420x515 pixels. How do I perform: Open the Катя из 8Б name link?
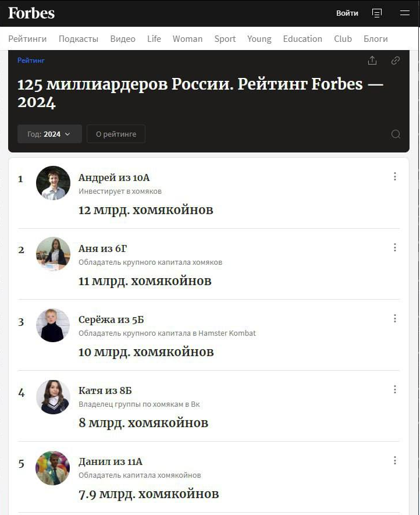tap(105, 390)
